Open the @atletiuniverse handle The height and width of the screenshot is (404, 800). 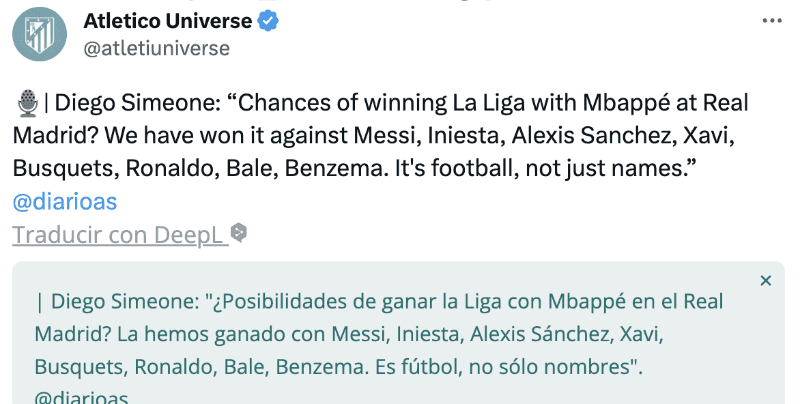[157, 48]
